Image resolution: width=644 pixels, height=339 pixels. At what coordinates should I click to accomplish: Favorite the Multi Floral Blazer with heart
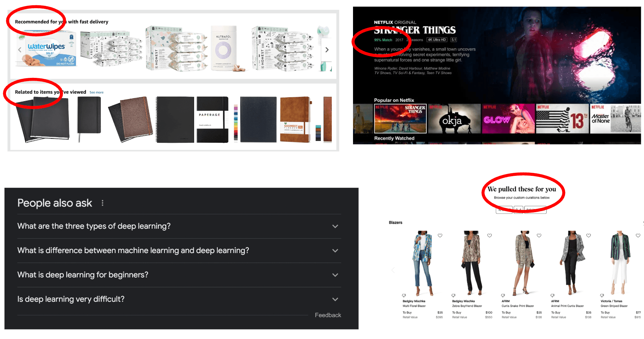pyautogui.click(x=440, y=235)
